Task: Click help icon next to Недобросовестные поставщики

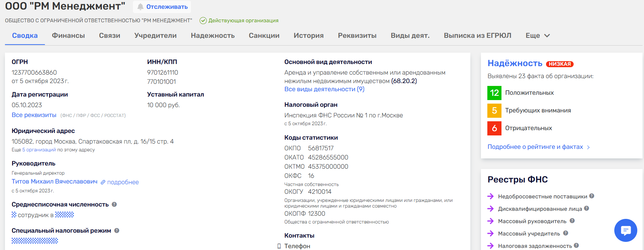Action: click(592, 196)
